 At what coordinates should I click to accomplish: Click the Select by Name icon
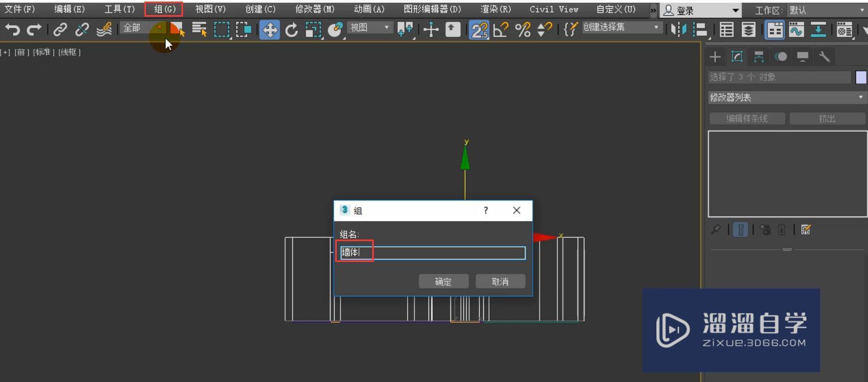click(x=199, y=30)
